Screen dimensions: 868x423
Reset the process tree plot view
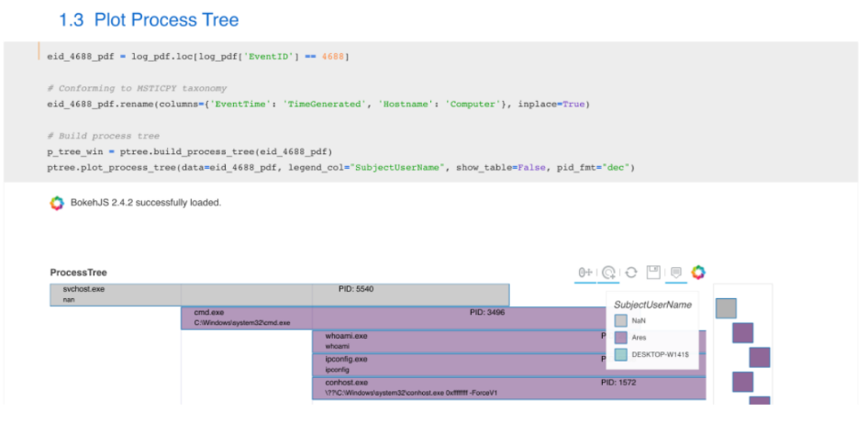point(631,273)
